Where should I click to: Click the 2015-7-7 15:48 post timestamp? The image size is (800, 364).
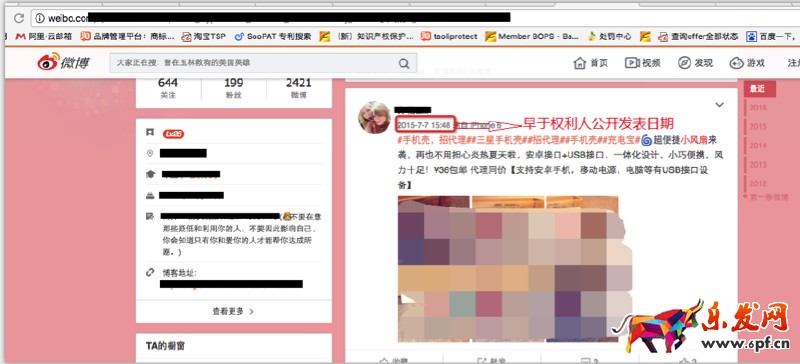pos(424,125)
